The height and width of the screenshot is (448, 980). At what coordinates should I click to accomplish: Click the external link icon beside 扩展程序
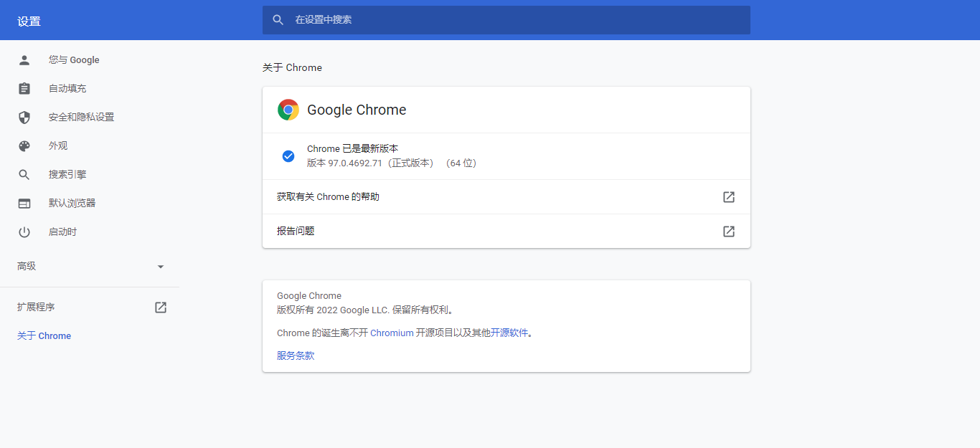(161, 308)
